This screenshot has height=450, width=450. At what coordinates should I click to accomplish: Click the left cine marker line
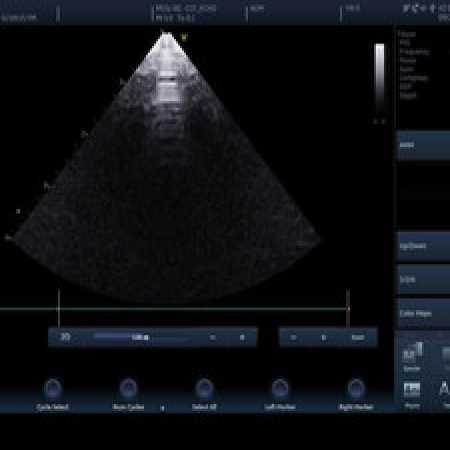pyautogui.click(x=59, y=308)
